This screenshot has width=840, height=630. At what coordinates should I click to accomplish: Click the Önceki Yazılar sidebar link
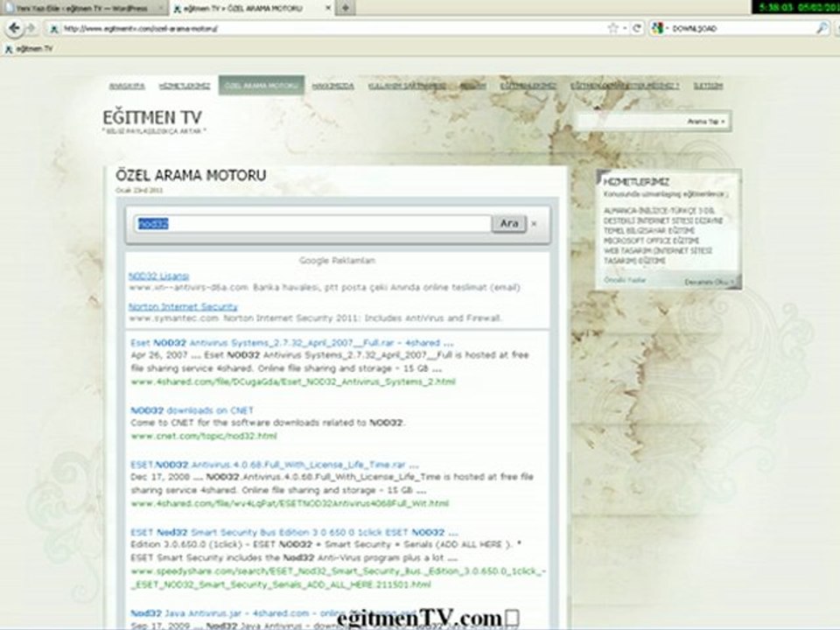[625, 280]
